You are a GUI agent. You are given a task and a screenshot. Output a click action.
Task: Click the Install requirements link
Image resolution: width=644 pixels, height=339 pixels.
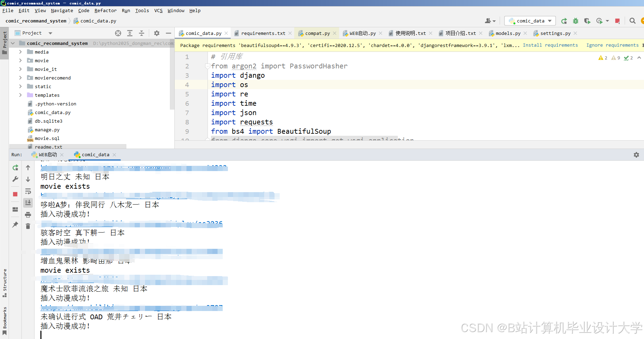click(550, 45)
